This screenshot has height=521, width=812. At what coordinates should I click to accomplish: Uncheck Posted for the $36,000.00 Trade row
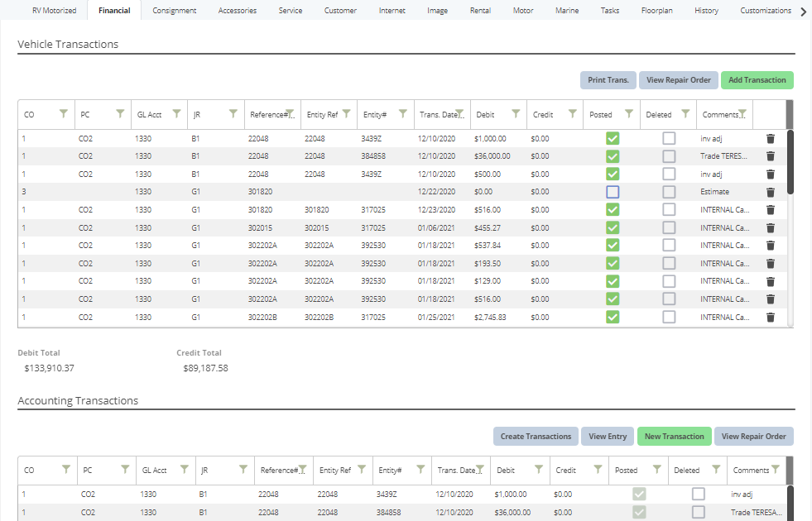click(x=613, y=156)
